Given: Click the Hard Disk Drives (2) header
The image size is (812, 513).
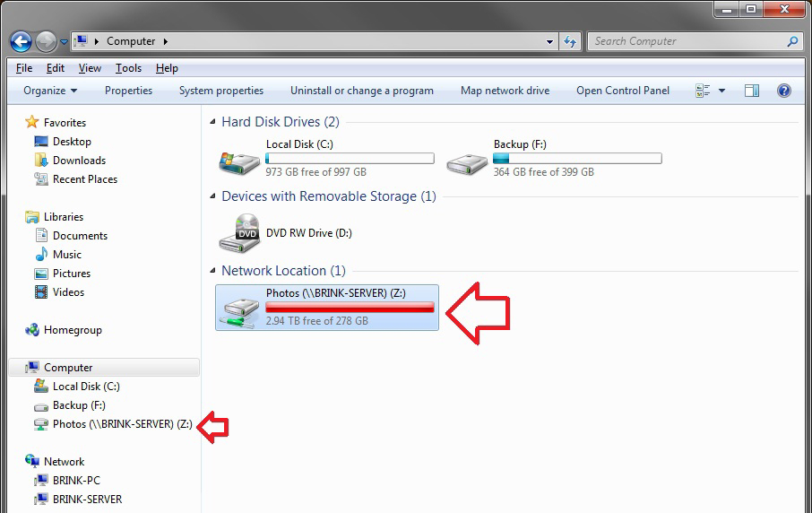Looking at the screenshot, I should [x=281, y=122].
